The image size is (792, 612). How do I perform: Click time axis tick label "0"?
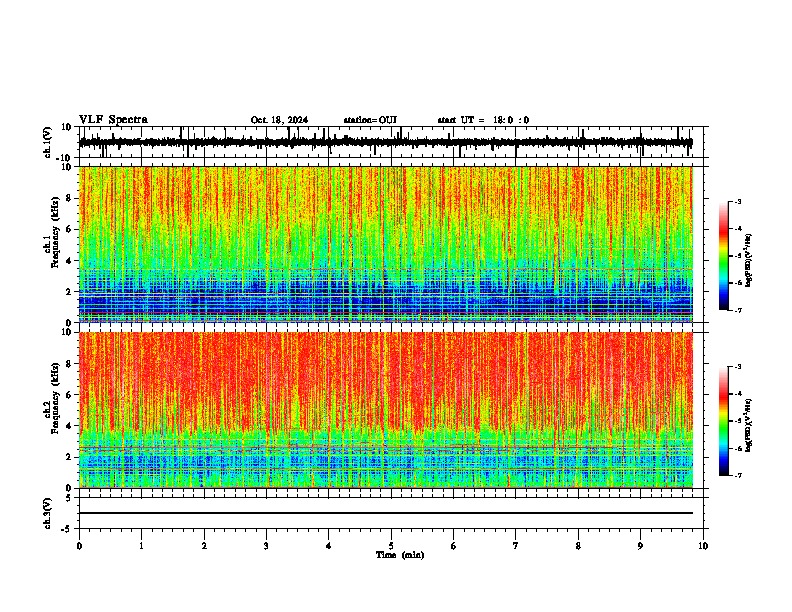click(x=79, y=546)
